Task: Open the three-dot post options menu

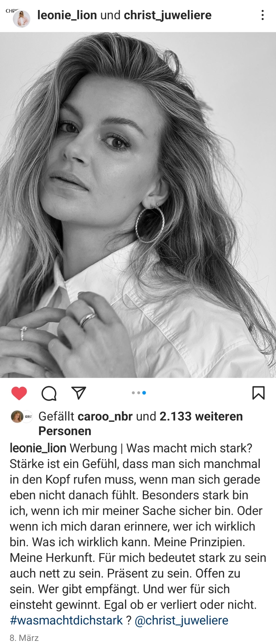Action: point(262,15)
